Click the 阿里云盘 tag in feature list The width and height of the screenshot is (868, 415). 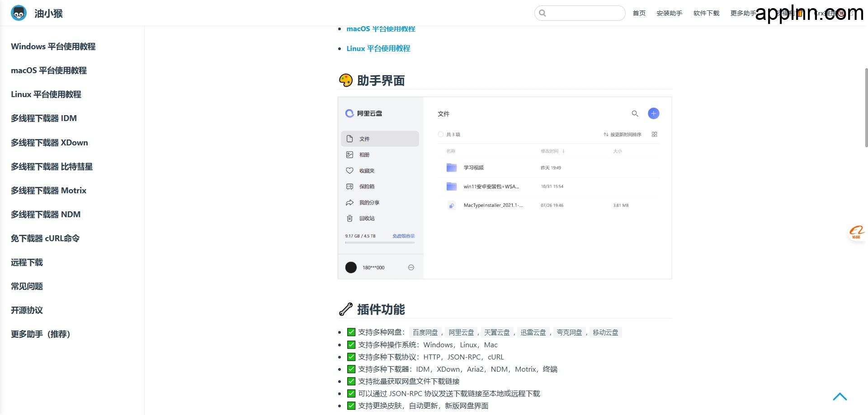pos(461,332)
